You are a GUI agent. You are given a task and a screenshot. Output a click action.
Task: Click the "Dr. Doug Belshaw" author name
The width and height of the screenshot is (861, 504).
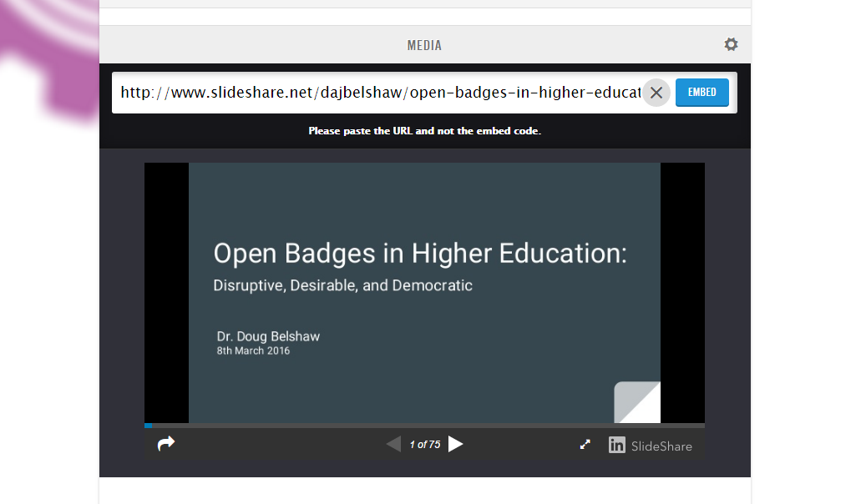coord(268,336)
